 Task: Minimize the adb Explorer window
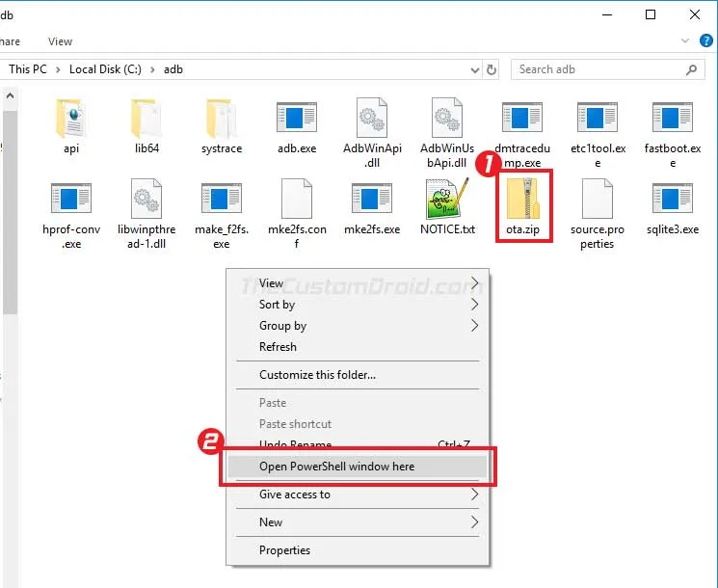(607, 14)
